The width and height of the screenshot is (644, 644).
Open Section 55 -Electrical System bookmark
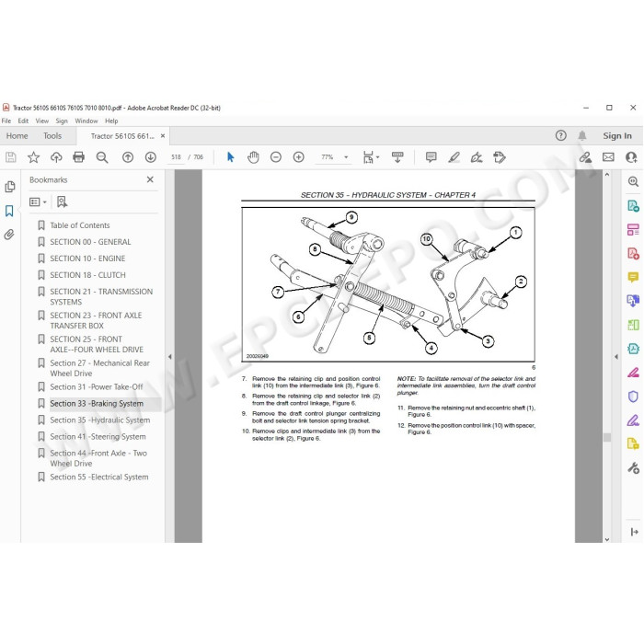click(x=99, y=477)
